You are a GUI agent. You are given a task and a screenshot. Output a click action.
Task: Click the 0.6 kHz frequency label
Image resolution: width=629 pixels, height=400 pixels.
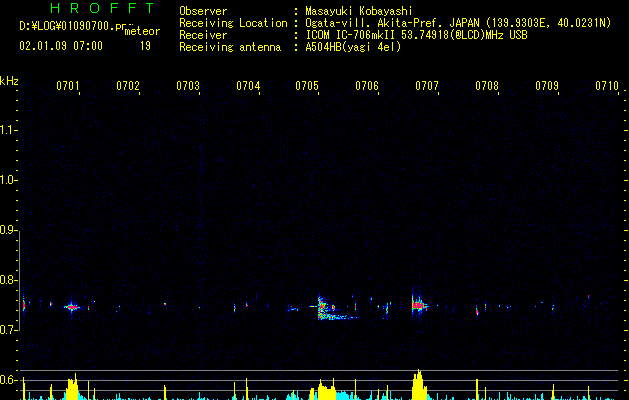point(9,380)
